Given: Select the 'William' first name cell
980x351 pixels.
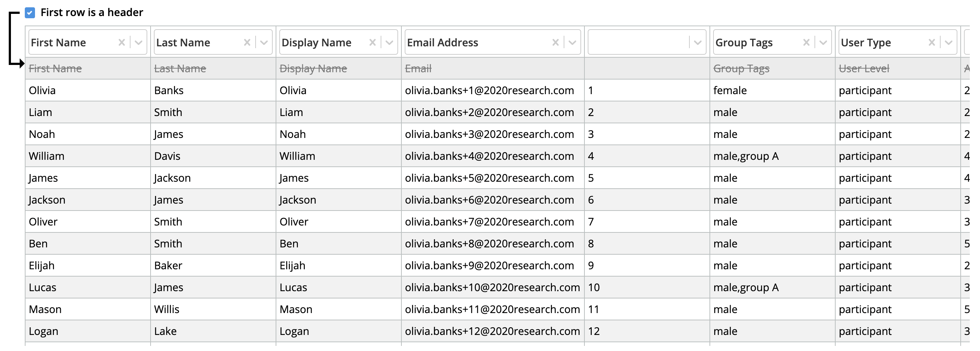Looking at the screenshot, I should click(88, 156).
